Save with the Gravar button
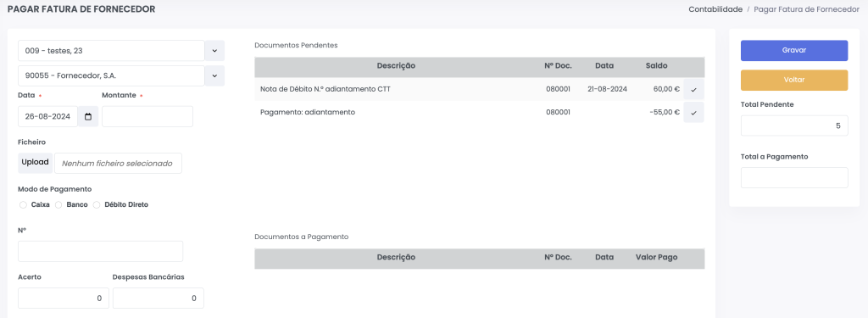The width and height of the screenshot is (868, 318). (794, 50)
